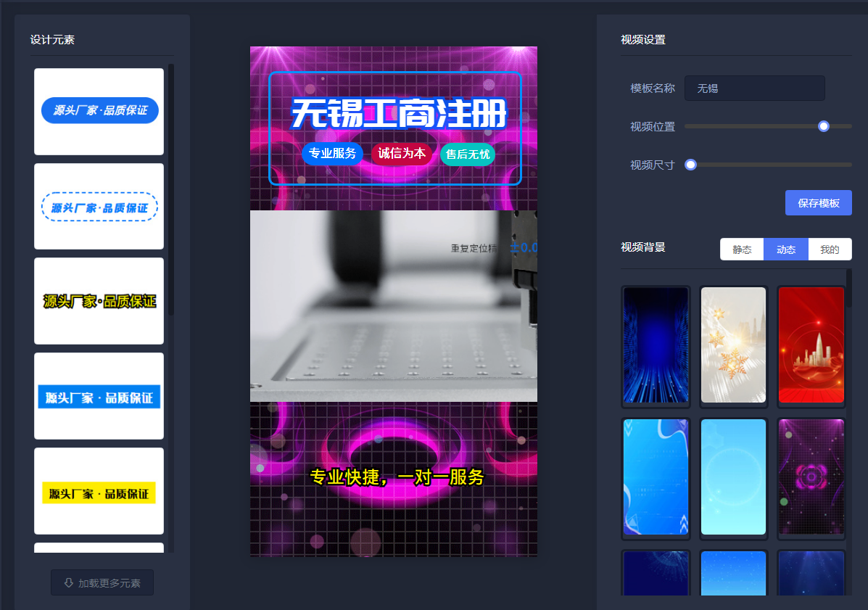Choose the dark blue tunnel background
Image resolution: width=868 pixels, height=610 pixels.
(656, 345)
